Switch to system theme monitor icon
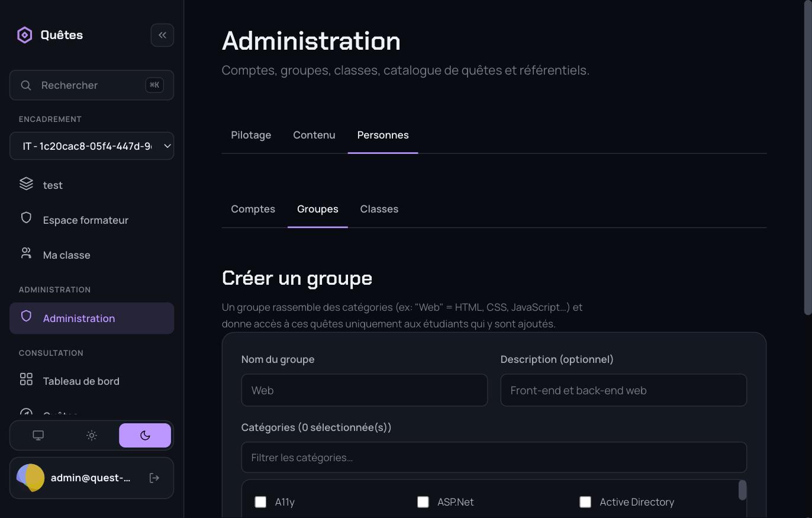This screenshot has width=812, height=518. (38, 435)
